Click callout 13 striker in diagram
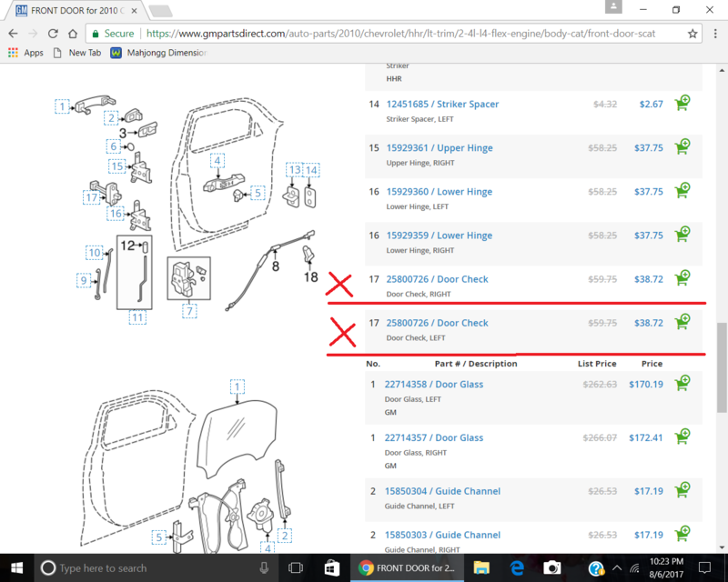The image size is (728, 582). pyautogui.click(x=294, y=170)
